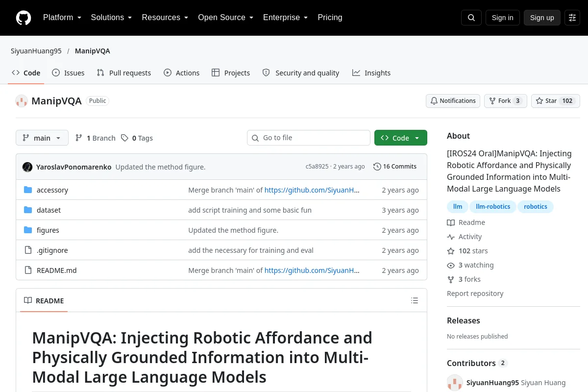Open the accessory folder icon

[28, 190]
